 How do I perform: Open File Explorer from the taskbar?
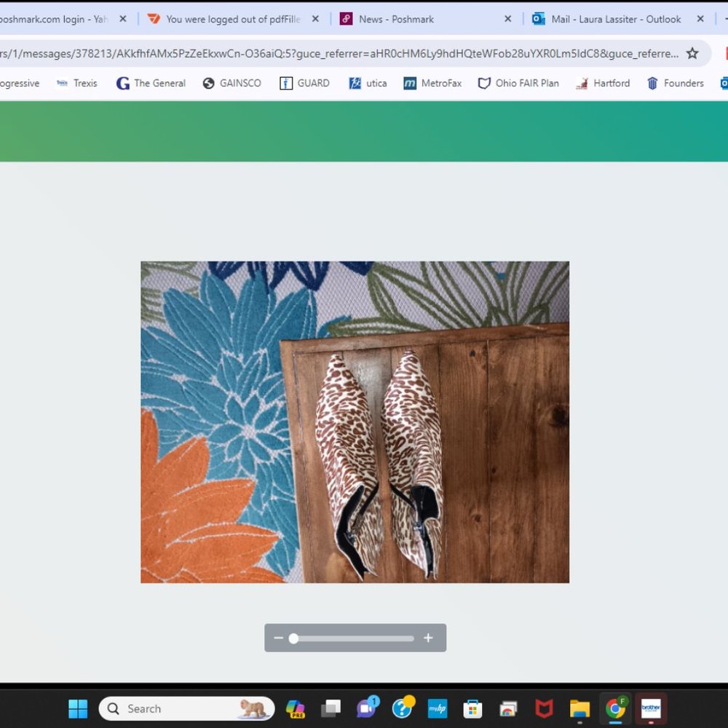coord(579,708)
